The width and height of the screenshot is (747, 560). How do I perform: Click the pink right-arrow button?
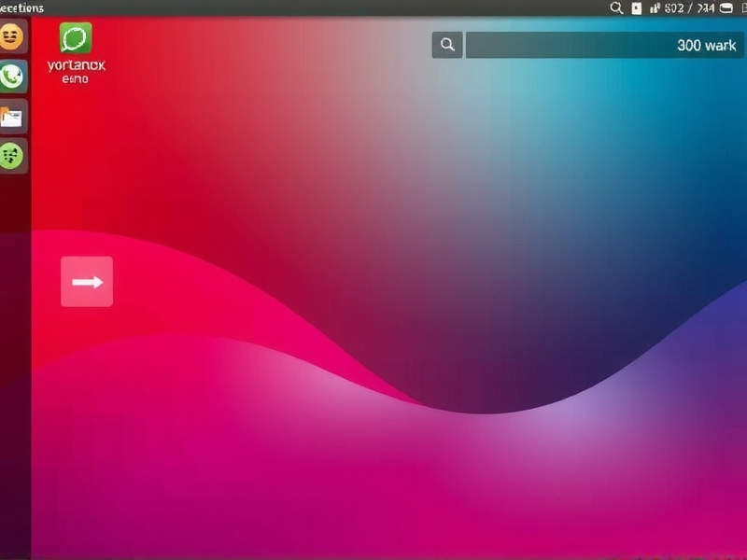(87, 282)
